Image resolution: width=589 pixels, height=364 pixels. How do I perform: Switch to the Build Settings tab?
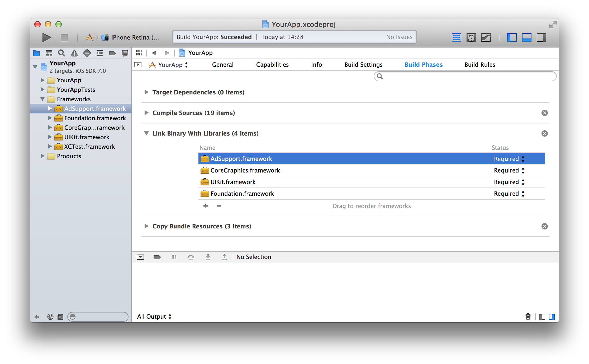(363, 65)
